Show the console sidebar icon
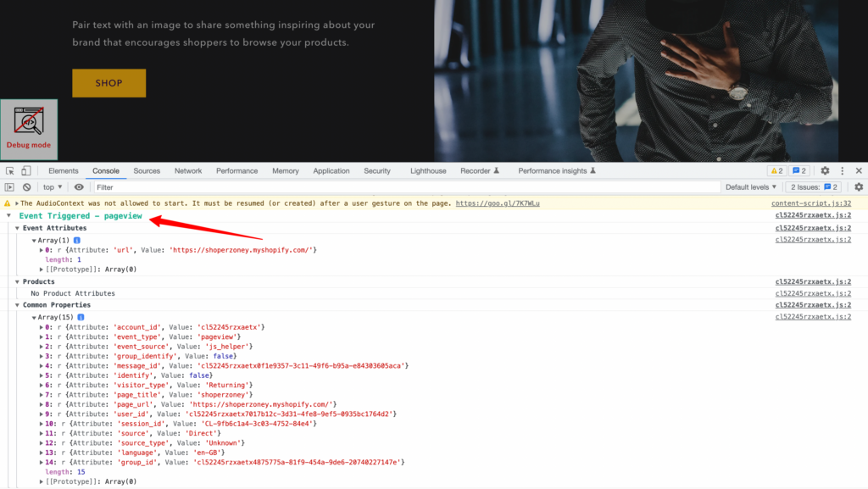Image resolution: width=868 pixels, height=489 pixels. click(9, 187)
